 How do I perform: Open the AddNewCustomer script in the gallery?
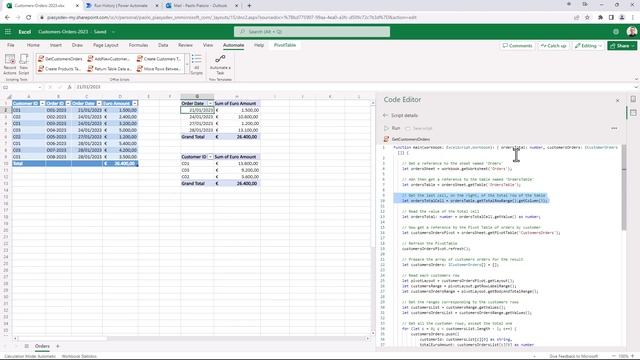coord(109,59)
